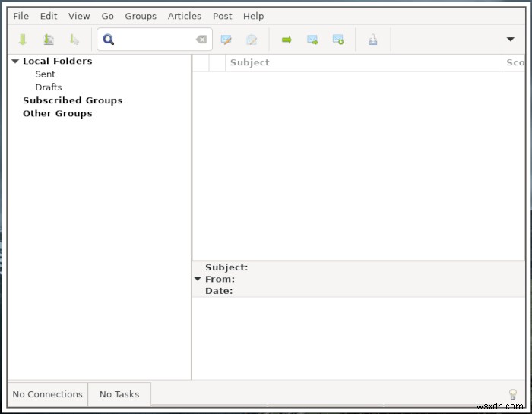Open the View menu
The width and height of the screenshot is (532, 414).
pos(79,16)
